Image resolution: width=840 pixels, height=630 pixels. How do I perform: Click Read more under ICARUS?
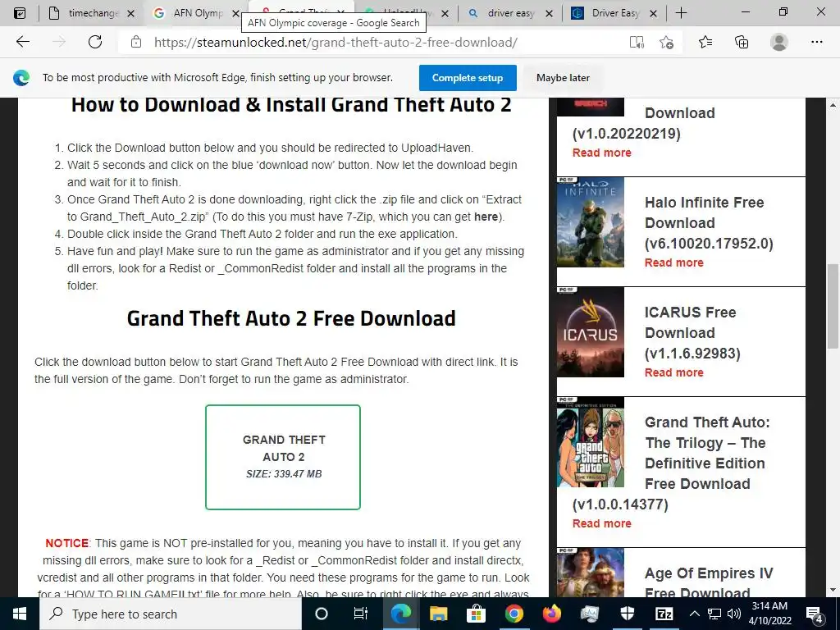pyautogui.click(x=674, y=372)
